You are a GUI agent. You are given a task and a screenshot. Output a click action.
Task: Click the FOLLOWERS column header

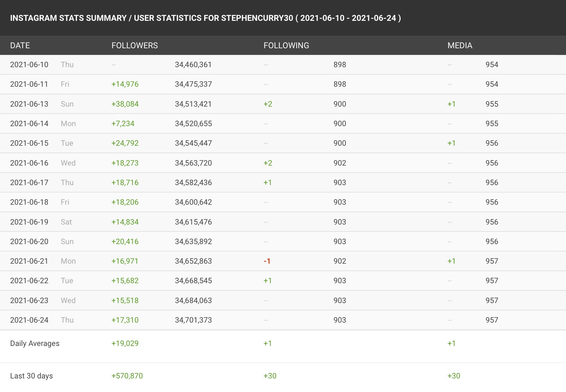(134, 45)
